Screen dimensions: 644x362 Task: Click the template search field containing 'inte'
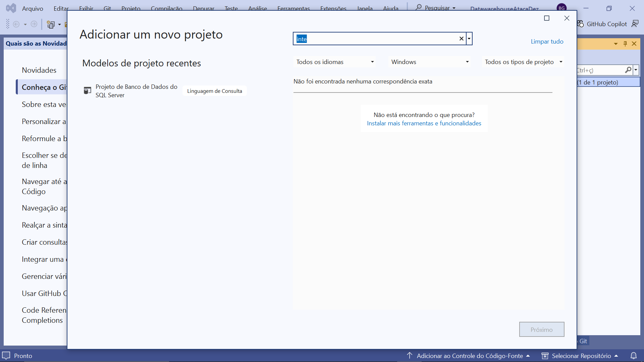[376, 39]
